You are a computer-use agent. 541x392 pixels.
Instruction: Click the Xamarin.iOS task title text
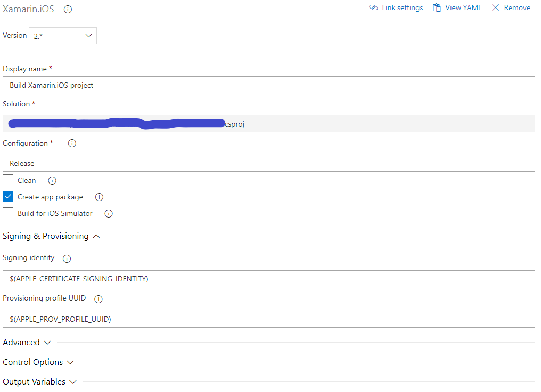click(28, 9)
